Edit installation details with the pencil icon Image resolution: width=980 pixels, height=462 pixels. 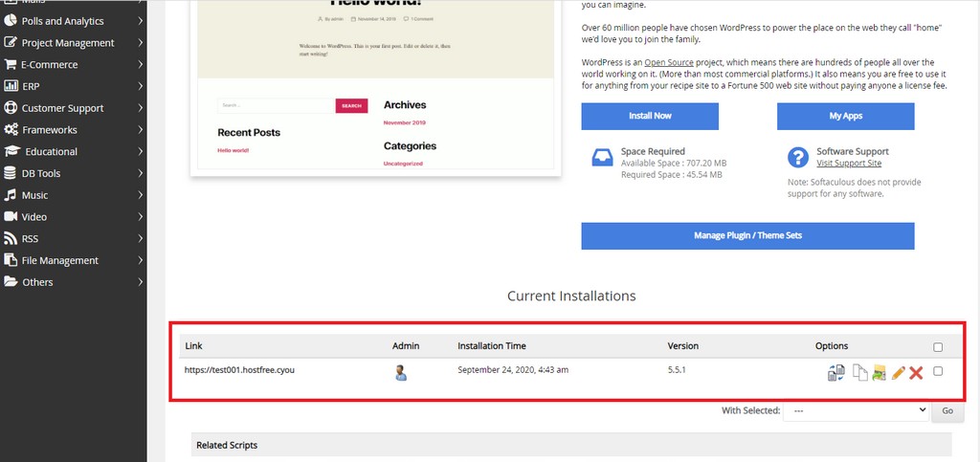point(898,373)
